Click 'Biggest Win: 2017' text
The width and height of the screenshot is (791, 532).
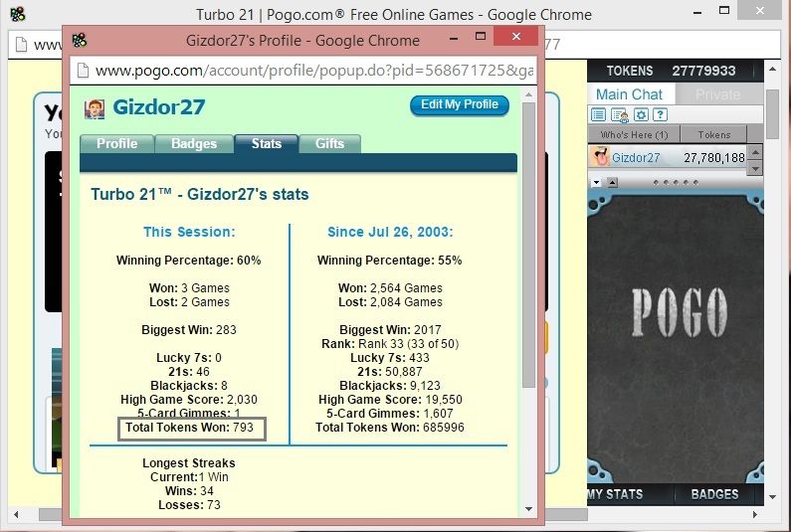click(x=390, y=330)
